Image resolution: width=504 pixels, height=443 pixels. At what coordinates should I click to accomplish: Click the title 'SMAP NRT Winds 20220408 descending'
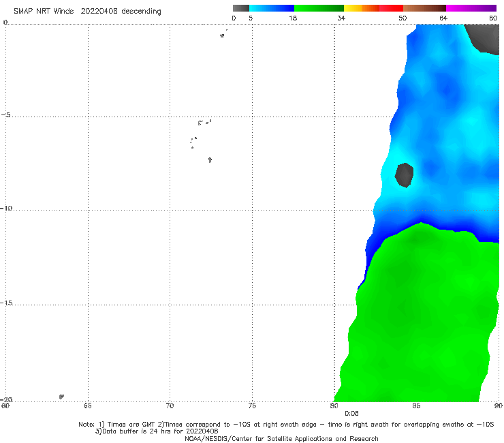pos(87,12)
